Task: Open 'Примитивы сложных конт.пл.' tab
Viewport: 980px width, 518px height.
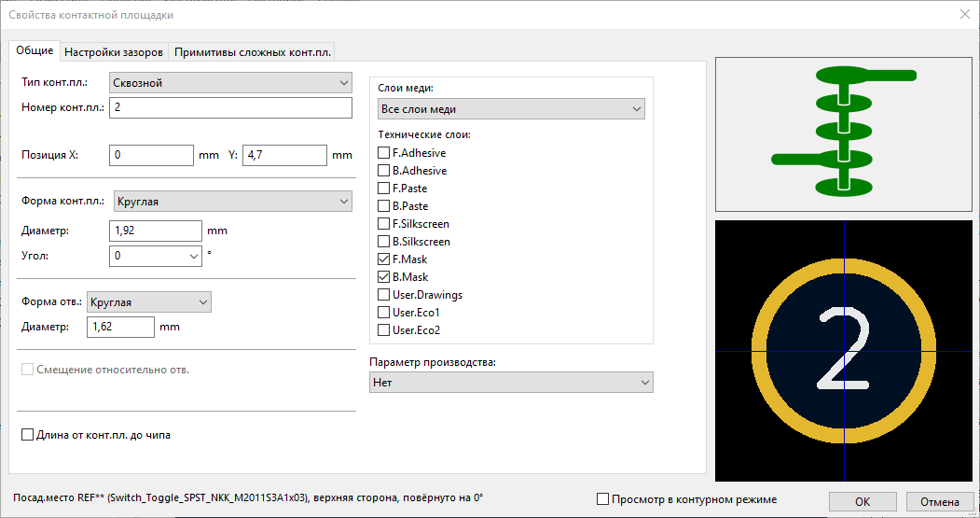Action: 252,51
